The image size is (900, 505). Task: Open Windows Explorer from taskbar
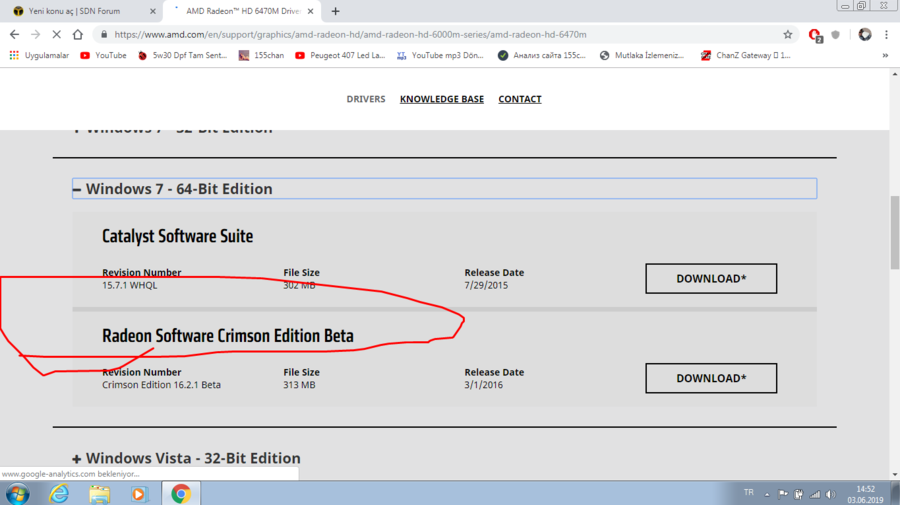click(x=99, y=494)
